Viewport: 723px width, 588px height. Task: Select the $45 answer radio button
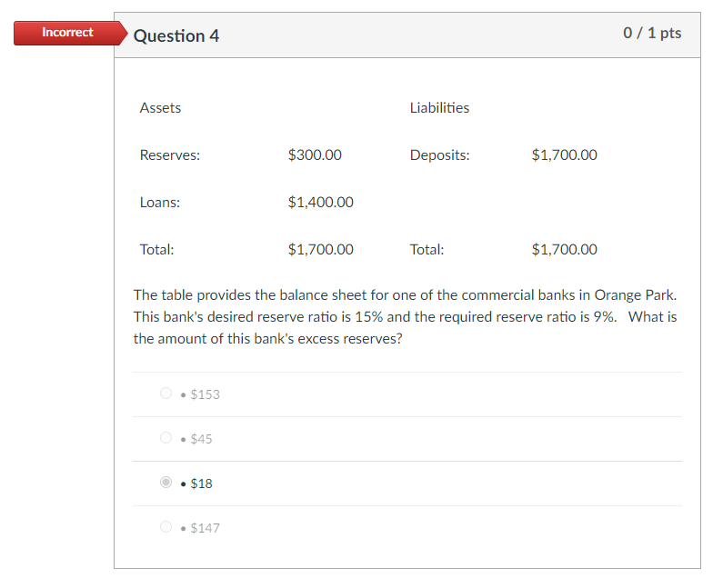point(166,437)
